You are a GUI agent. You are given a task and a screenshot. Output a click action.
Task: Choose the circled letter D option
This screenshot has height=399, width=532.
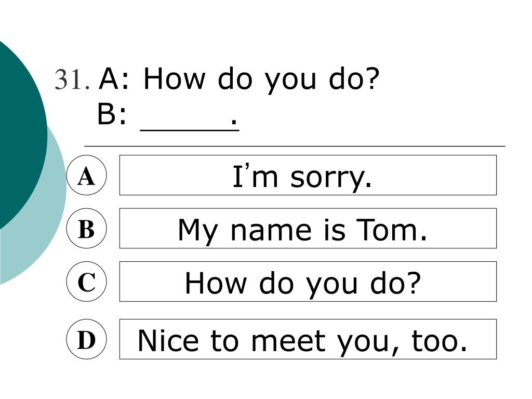(x=87, y=339)
